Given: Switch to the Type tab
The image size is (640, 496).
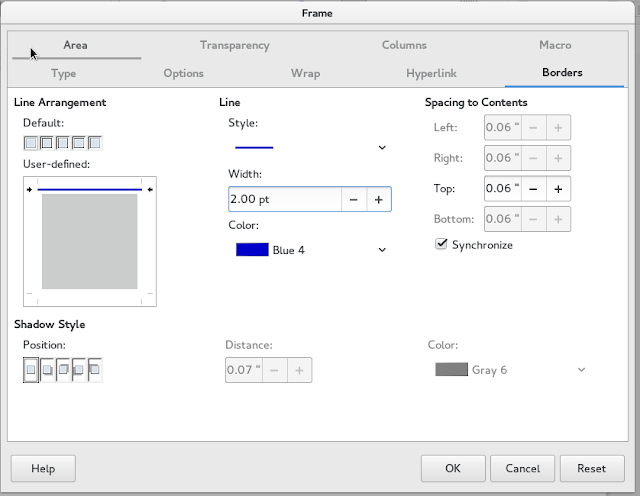Looking at the screenshot, I should pos(64,73).
